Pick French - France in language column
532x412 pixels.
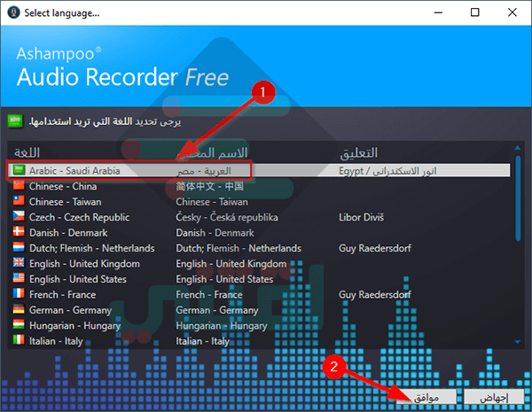pyautogui.click(x=62, y=295)
